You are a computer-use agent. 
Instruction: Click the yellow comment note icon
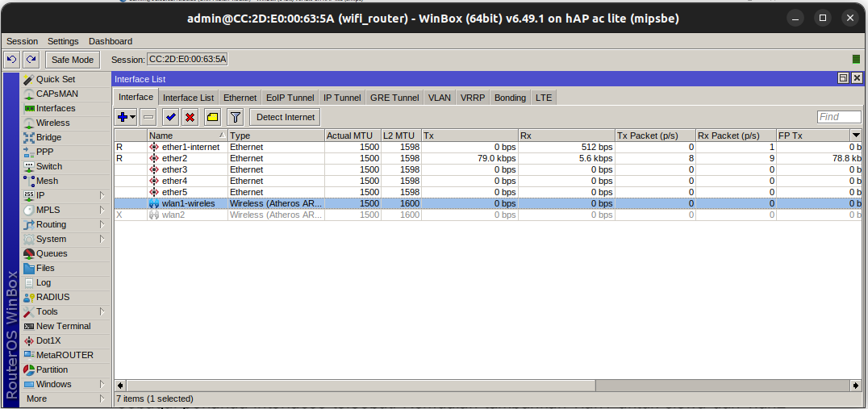(212, 117)
